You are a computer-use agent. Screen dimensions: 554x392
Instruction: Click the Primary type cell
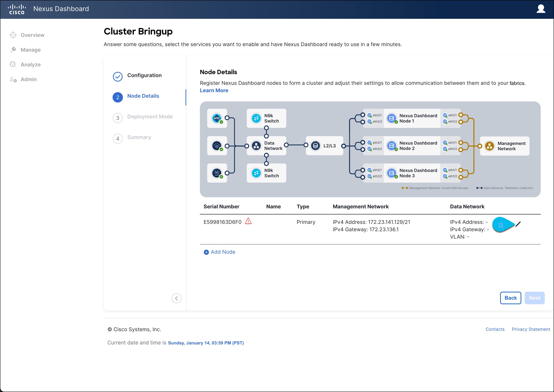[306, 222]
